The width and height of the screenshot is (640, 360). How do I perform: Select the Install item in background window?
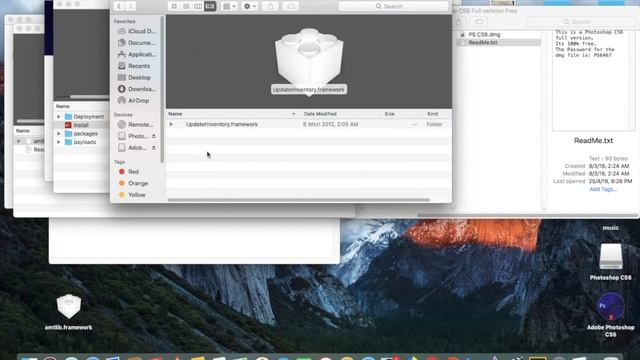coord(82,125)
